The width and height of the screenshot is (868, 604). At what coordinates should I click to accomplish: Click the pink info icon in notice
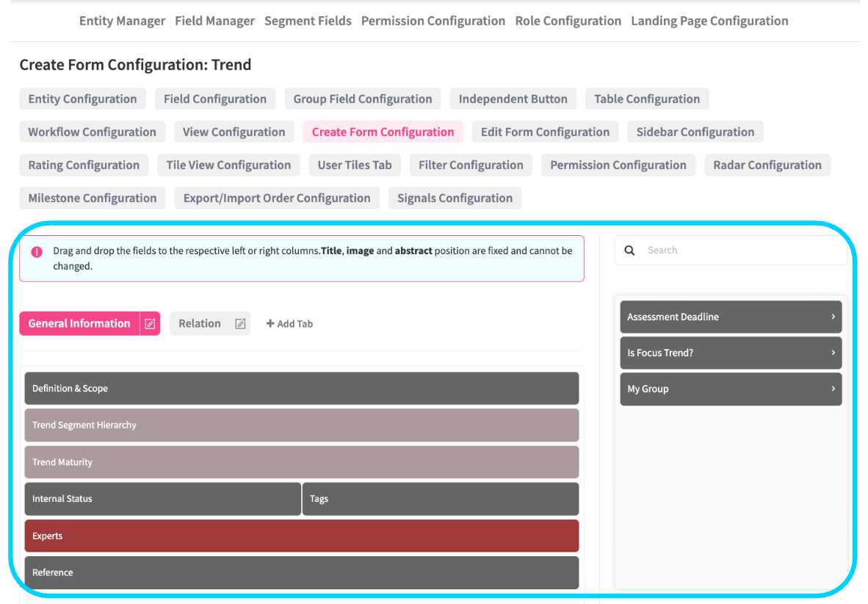[x=37, y=251]
